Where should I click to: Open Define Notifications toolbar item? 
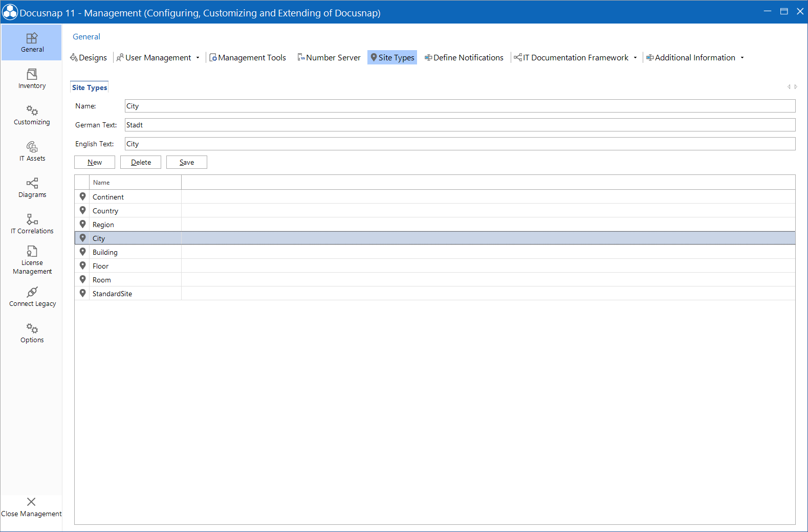464,57
